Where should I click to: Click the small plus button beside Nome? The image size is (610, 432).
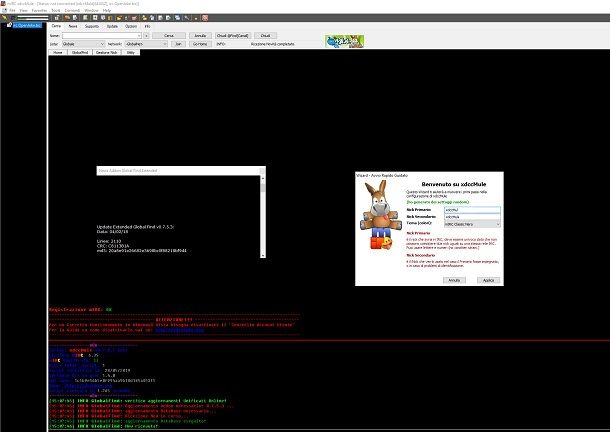point(146,35)
